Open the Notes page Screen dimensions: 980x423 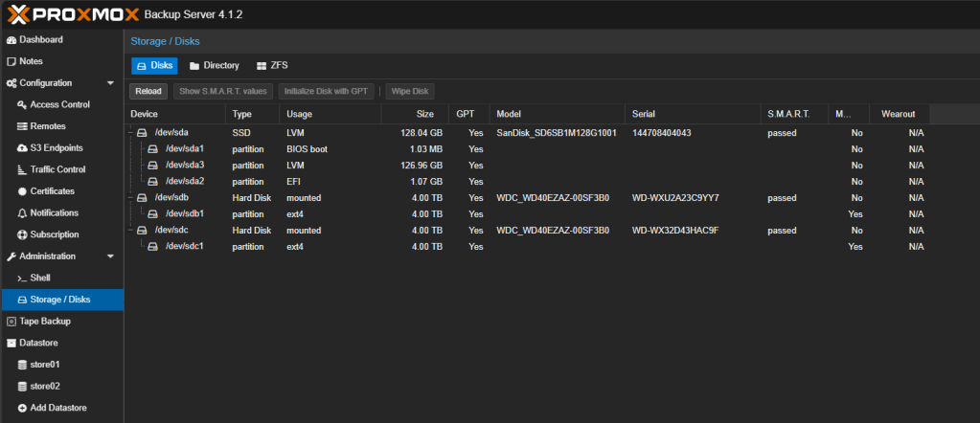[x=31, y=61]
